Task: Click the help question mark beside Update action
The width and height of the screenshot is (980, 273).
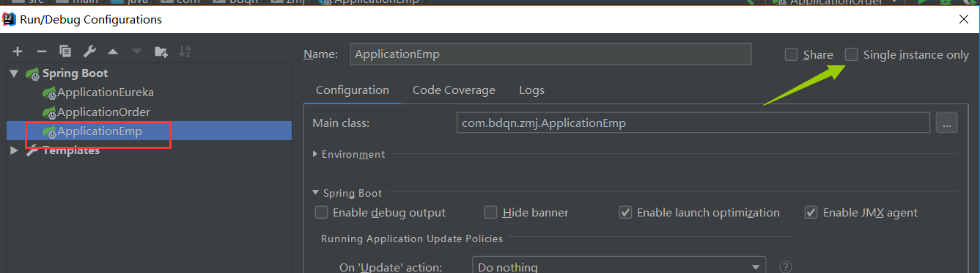Action: [x=786, y=267]
